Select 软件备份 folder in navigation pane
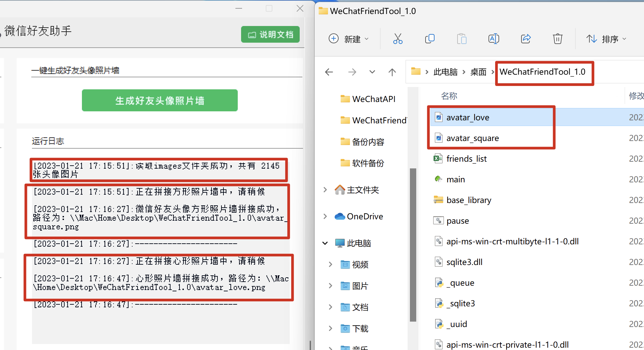Viewport: 644px width, 350px height. pos(362,163)
